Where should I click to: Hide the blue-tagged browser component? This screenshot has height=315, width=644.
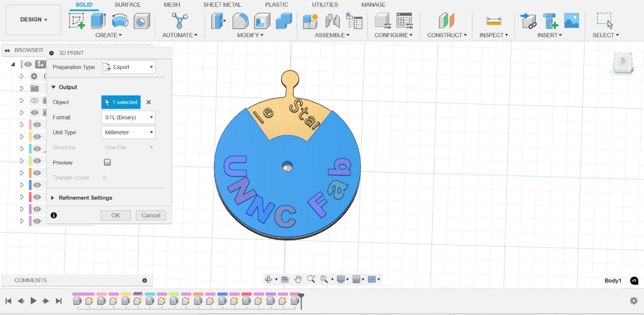click(x=37, y=185)
